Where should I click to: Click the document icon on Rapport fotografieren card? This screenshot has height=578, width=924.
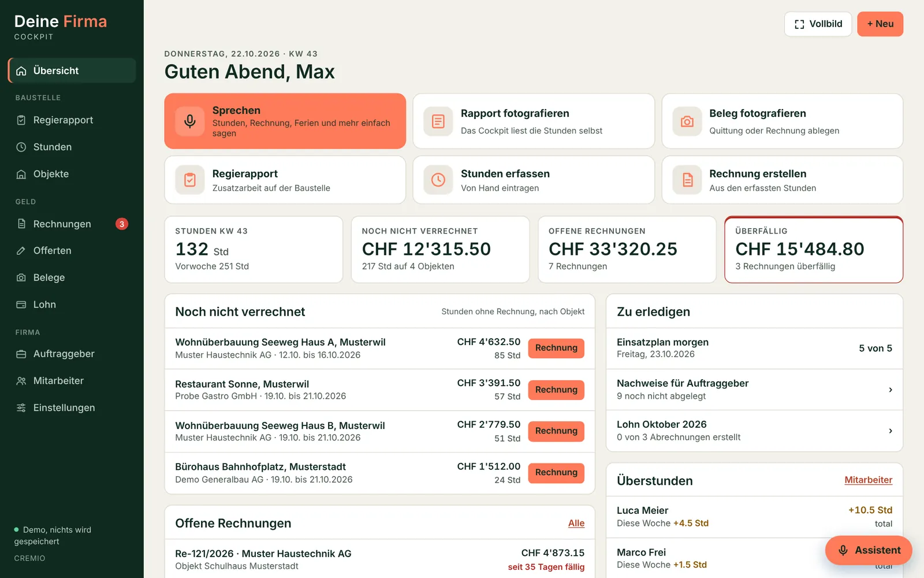coord(438,121)
